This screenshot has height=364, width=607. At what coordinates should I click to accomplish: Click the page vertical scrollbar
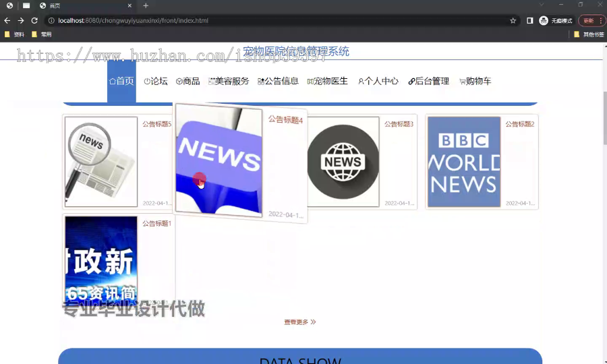click(605, 118)
